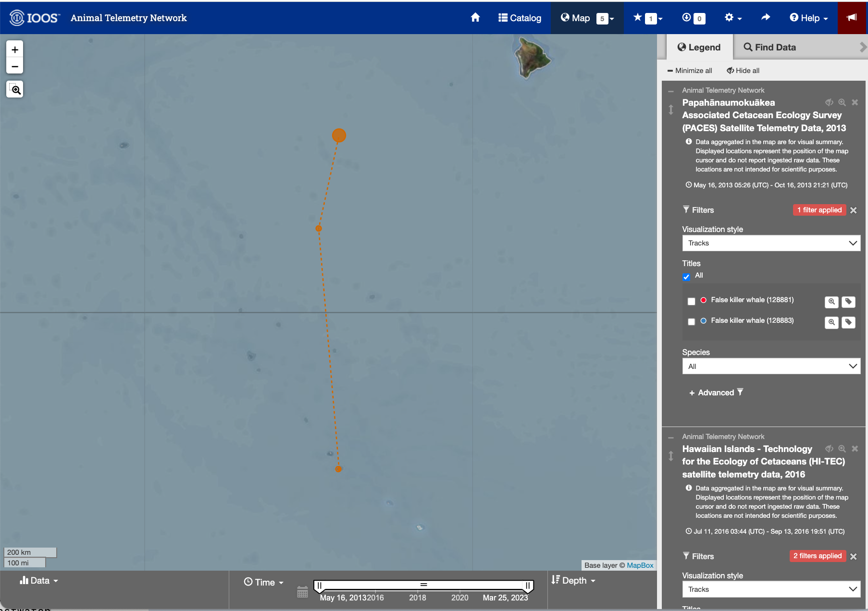The image size is (868, 611).
Task: Activate Hide all layers toggle
Action: (743, 71)
